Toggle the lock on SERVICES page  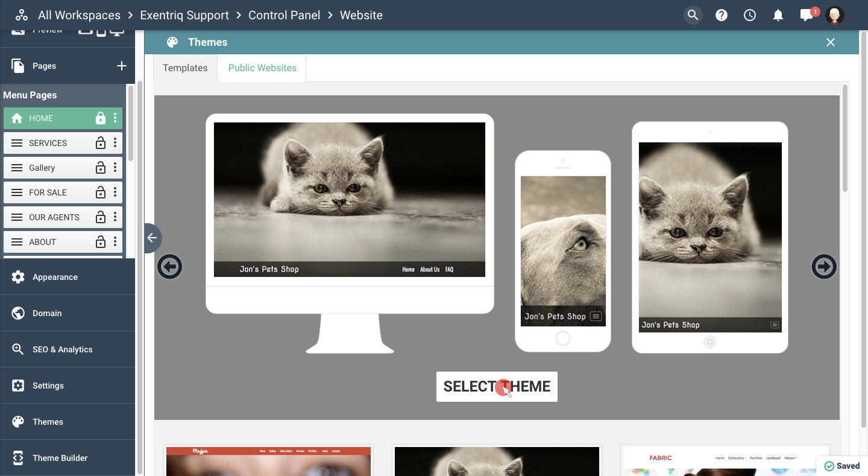(101, 143)
